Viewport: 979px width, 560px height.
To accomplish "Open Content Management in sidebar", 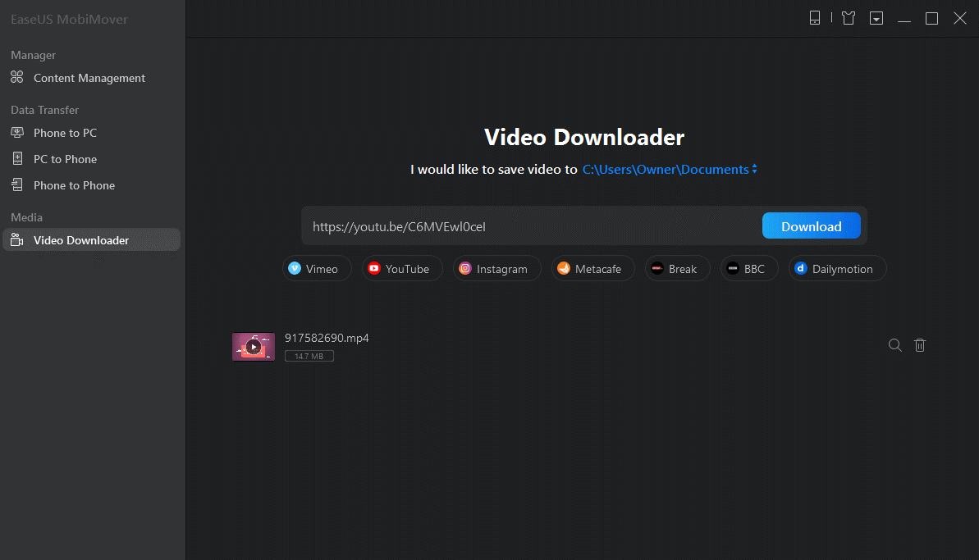I will [89, 78].
